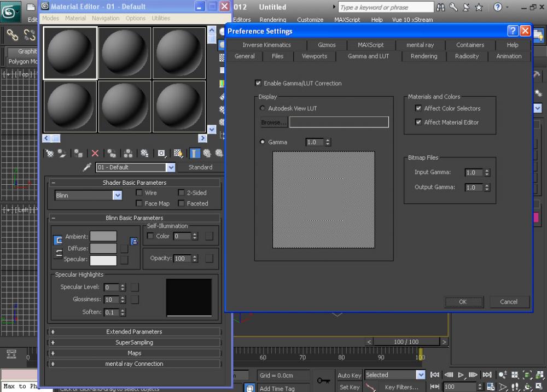The image size is (547, 392).
Task: Expand the Maps rollout
Action: pos(135,353)
